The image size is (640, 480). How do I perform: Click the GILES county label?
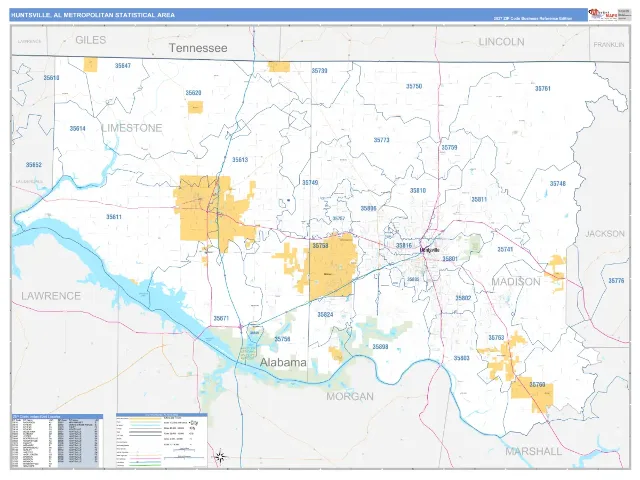click(x=91, y=40)
